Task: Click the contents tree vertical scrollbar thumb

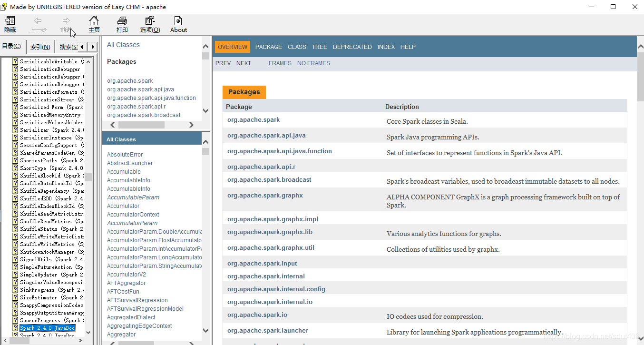Action: coord(88,177)
